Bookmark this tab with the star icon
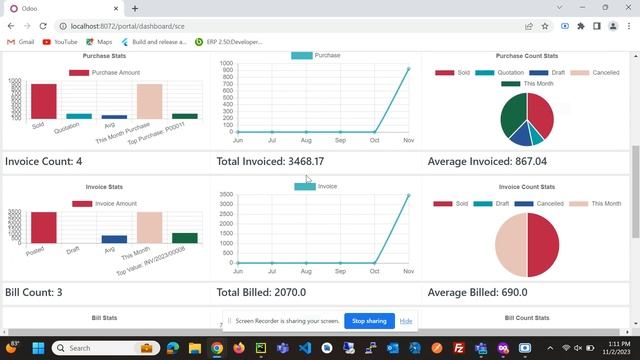The height and width of the screenshot is (360, 640). [x=545, y=26]
